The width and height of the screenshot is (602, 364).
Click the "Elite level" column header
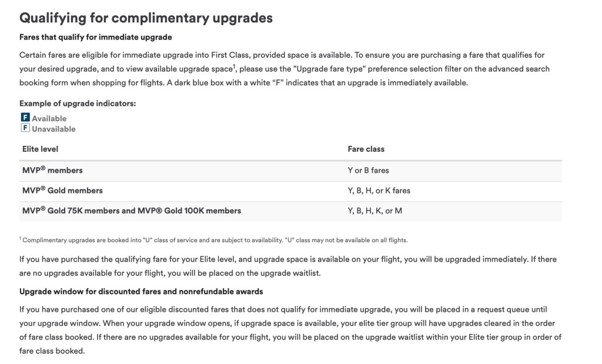point(40,149)
